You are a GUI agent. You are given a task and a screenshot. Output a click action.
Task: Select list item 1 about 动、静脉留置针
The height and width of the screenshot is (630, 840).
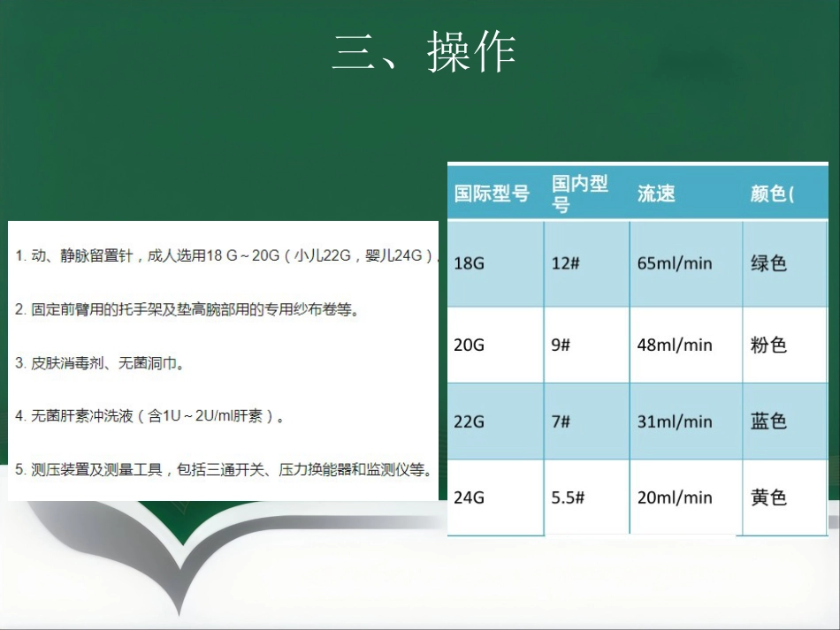(226, 255)
